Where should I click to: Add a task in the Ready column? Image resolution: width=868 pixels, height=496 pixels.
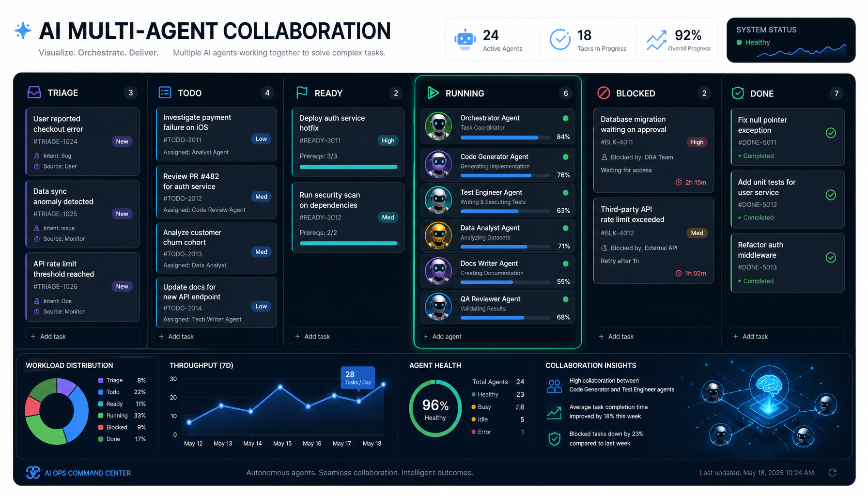click(348, 336)
